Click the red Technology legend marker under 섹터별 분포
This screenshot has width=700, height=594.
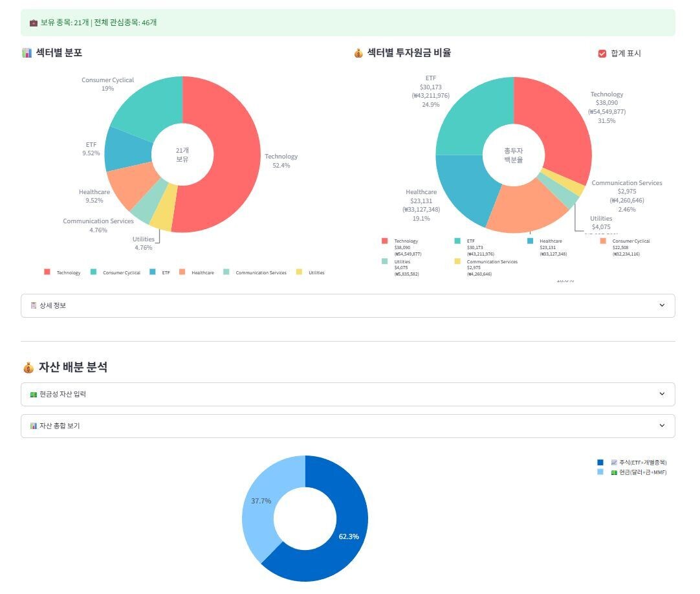47,272
